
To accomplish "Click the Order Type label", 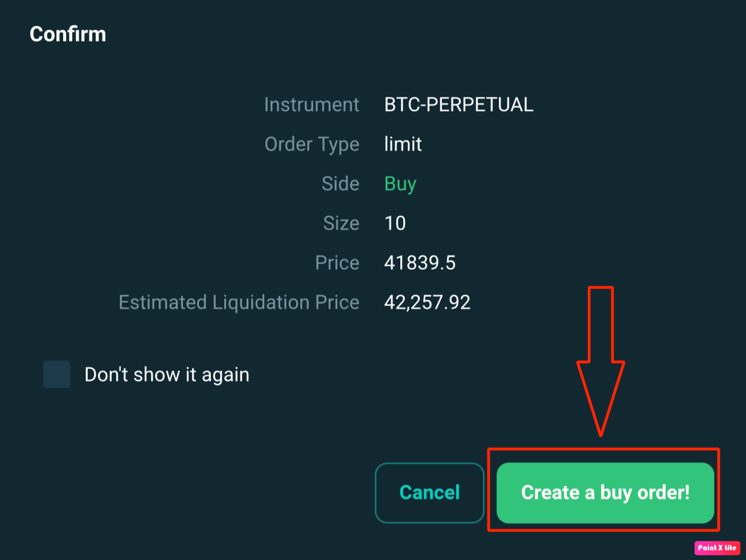I will click(312, 144).
